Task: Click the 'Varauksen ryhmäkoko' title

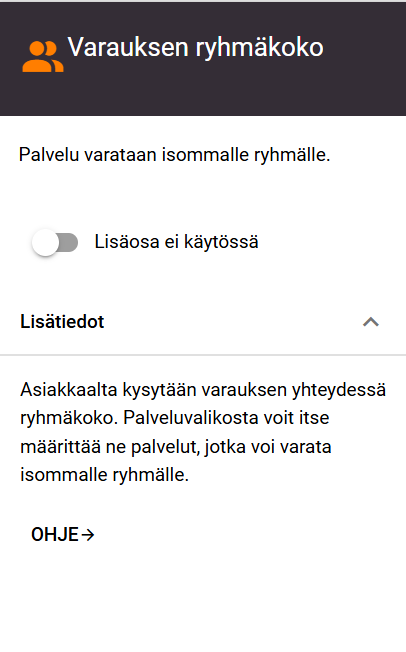Action: (196, 48)
